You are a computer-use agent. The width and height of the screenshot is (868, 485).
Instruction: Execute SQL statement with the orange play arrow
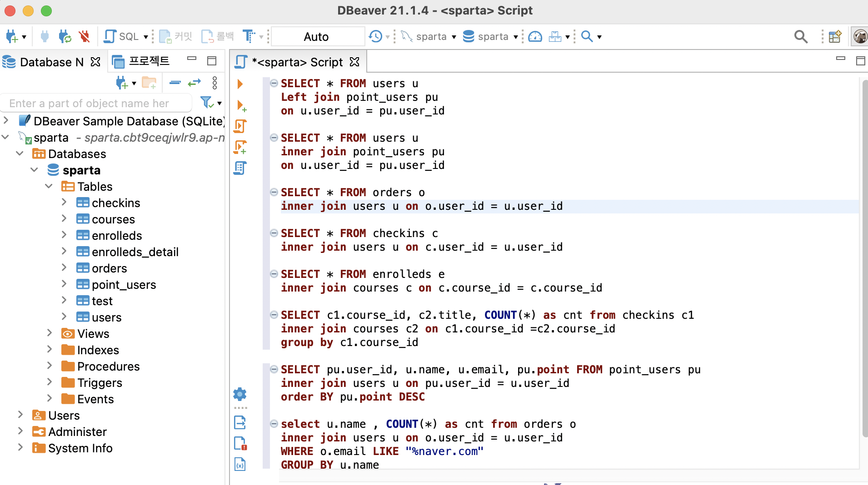[x=240, y=84]
